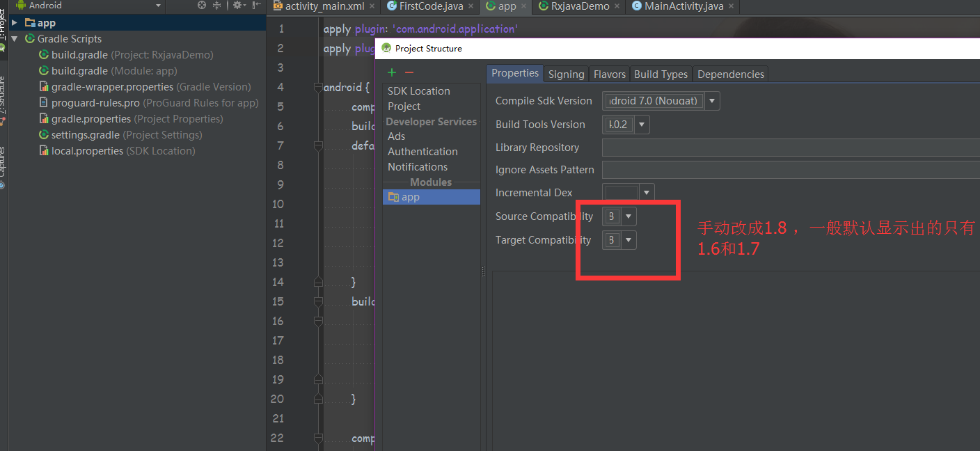Select Authentication under Developer Services
The height and width of the screenshot is (451, 980).
(422, 152)
